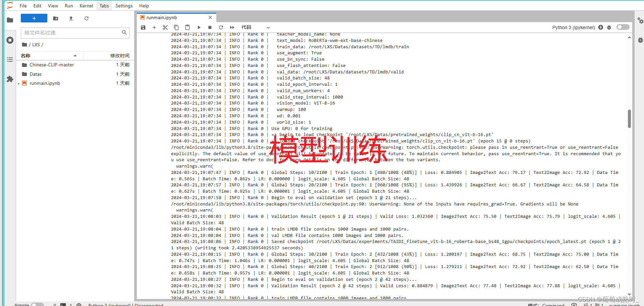Screen dimensions: 644x306
Task: Click the 'world_size: 1' log line
Action: point(293,122)
